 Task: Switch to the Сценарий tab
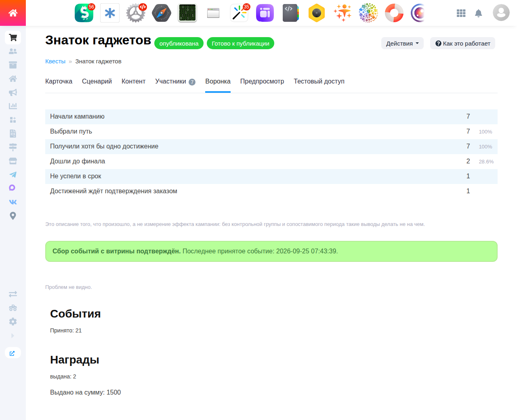[97, 81]
